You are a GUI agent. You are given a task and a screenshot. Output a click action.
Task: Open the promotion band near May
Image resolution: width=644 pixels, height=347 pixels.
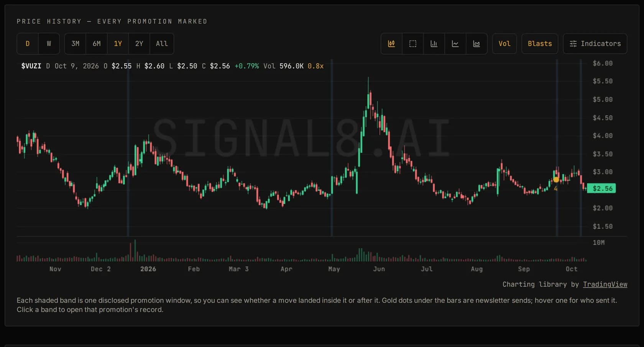(332, 147)
